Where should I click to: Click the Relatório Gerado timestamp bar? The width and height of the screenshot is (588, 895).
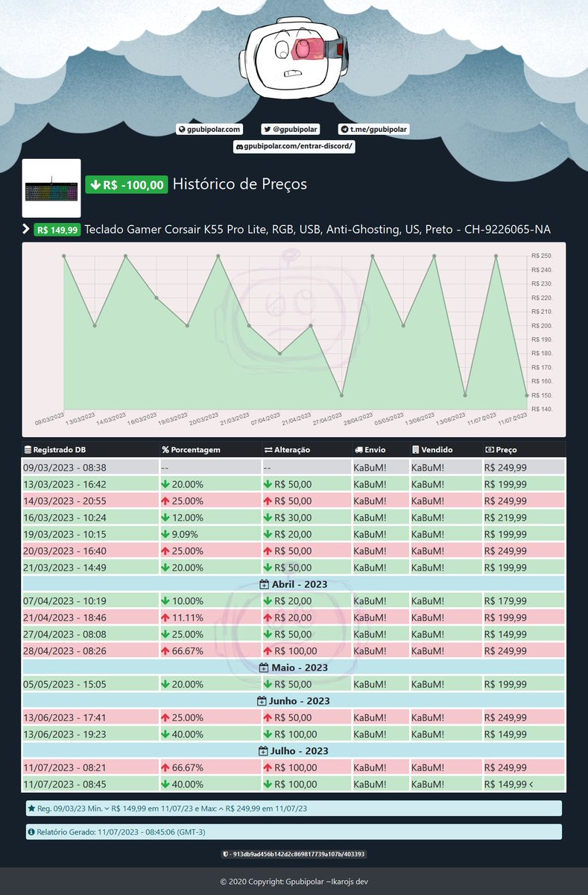294,832
